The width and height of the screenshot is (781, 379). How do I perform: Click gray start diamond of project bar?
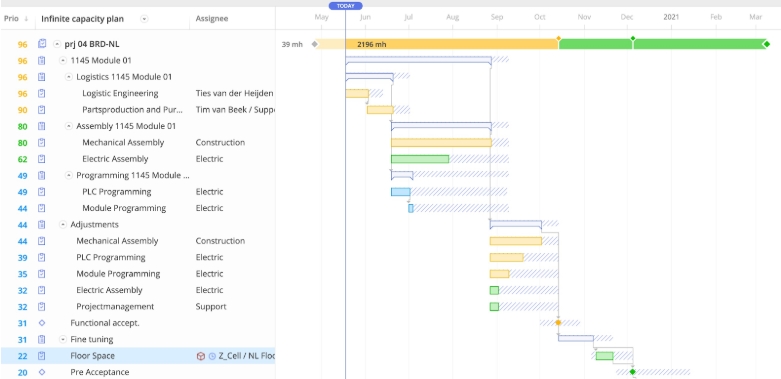click(314, 44)
